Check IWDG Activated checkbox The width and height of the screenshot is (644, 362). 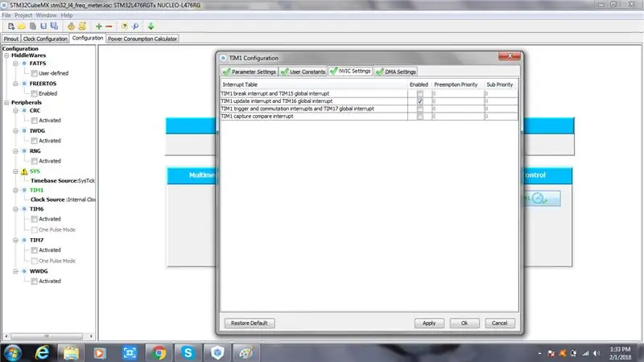click(35, 141)
